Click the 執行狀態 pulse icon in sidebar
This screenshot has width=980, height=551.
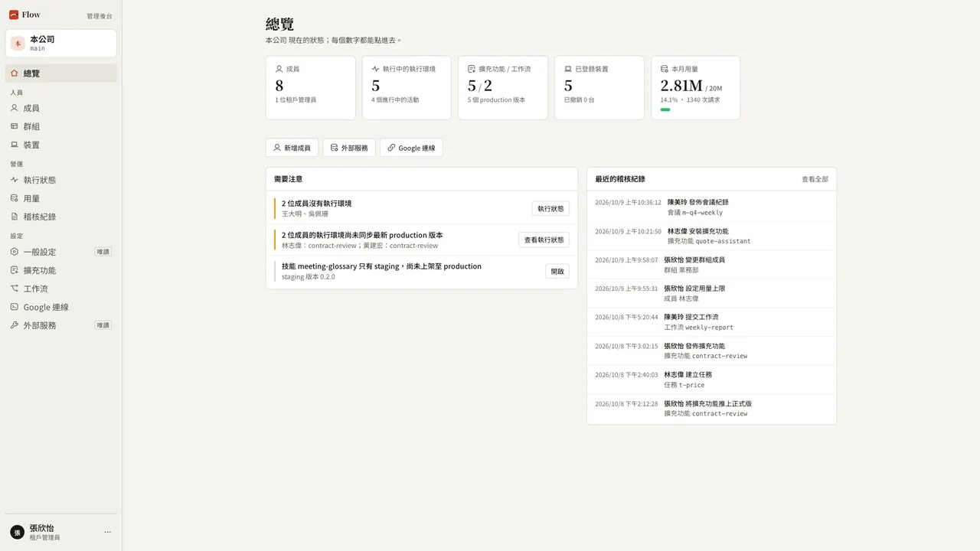click(x=15, y=180)
